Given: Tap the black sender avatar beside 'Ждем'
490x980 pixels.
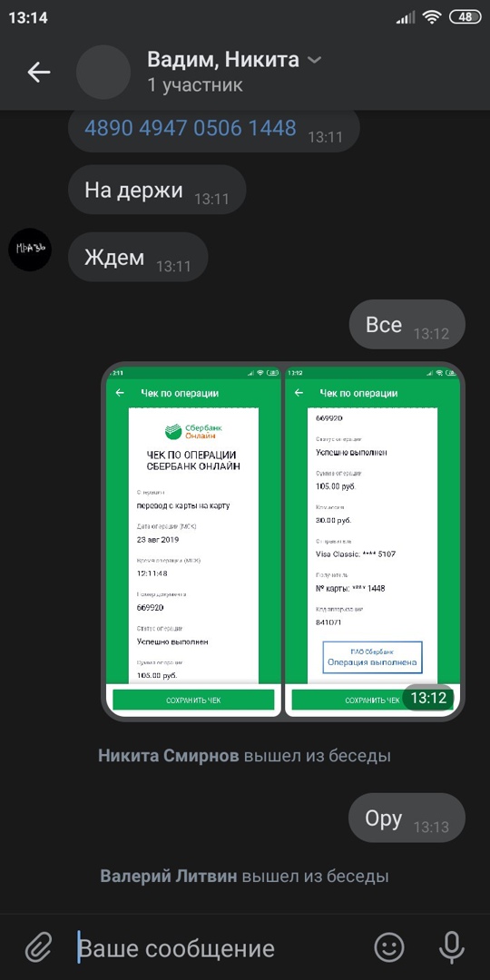Looking at the screenshot, I should [30, 250].
